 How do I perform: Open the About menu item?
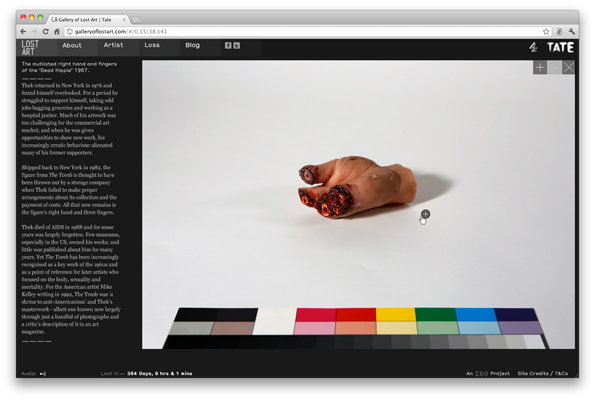(x=72, y=46)
